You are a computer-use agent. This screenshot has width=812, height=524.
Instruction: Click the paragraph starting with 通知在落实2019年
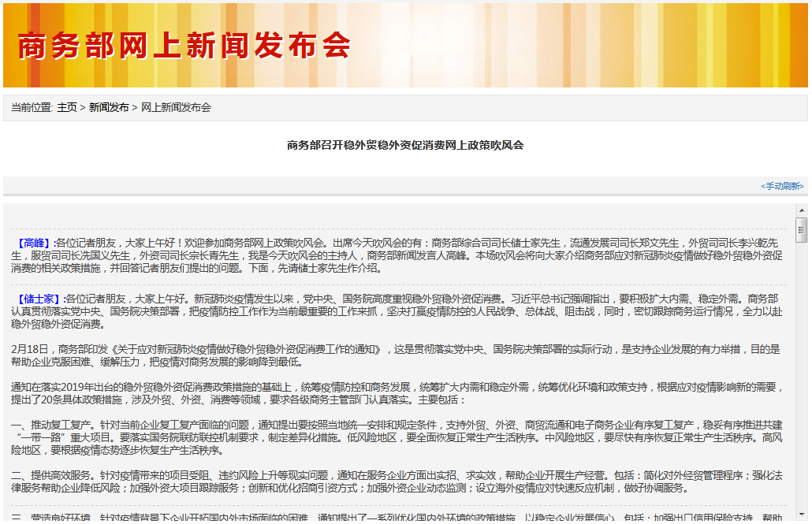(394, 393)
